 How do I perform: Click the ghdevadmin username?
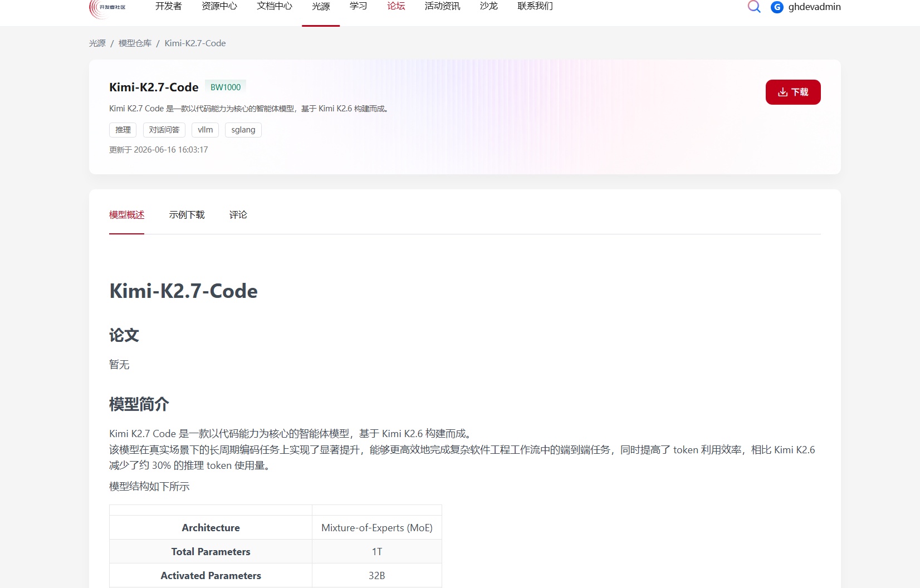[x=815, y=7]
